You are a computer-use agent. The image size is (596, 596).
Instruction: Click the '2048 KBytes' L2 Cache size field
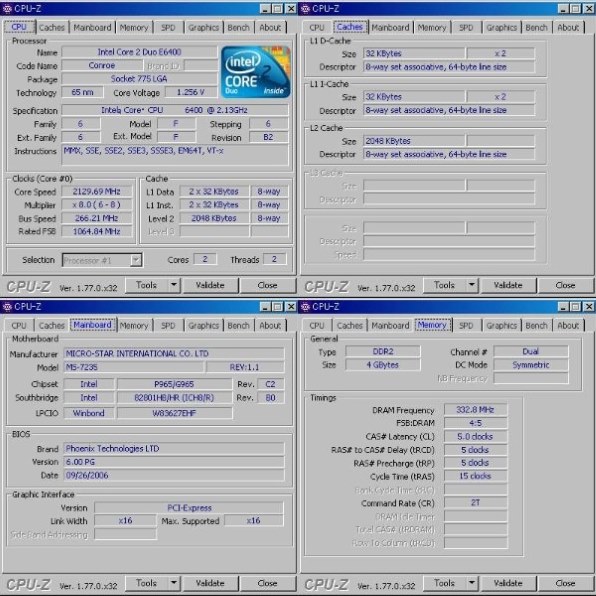pyautogui.click(x=414, y=141)
